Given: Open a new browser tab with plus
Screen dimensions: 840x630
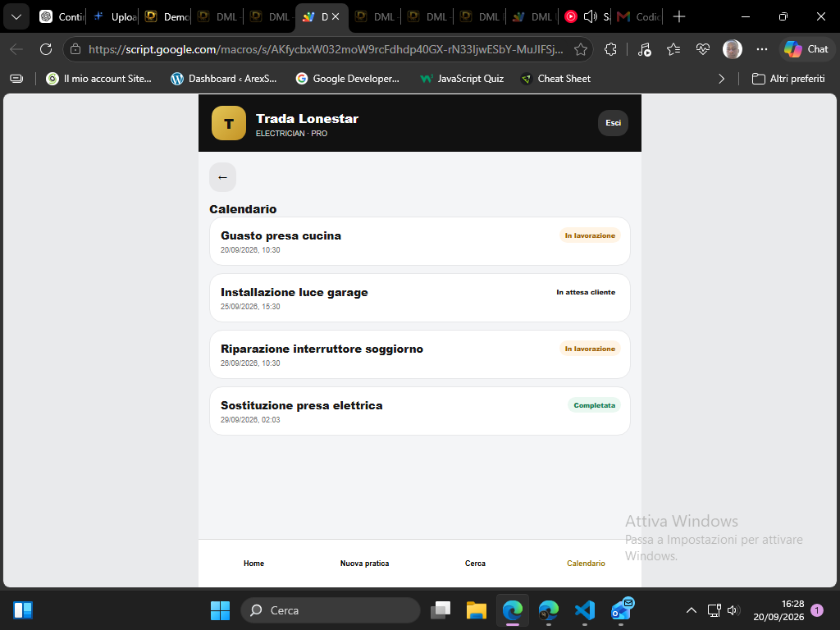Looking at the screenshot, I should (678, 16).
